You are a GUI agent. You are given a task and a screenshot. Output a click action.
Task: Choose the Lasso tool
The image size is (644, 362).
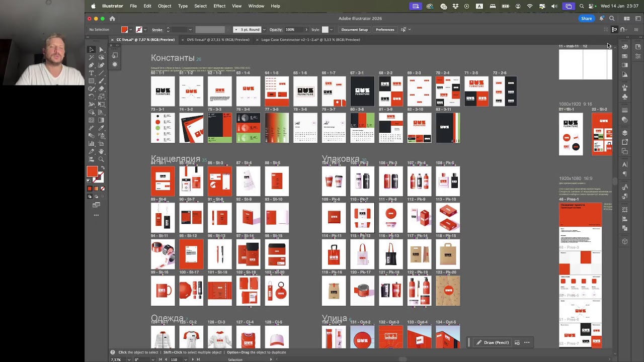pos(101,57)
